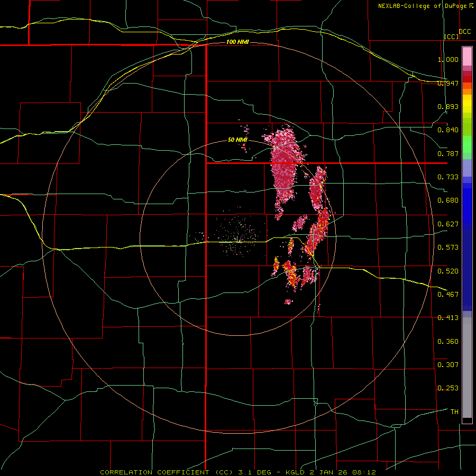The image size is (476, 476).
Task: Click the 100 NMI range ring label
Action: 237,42
